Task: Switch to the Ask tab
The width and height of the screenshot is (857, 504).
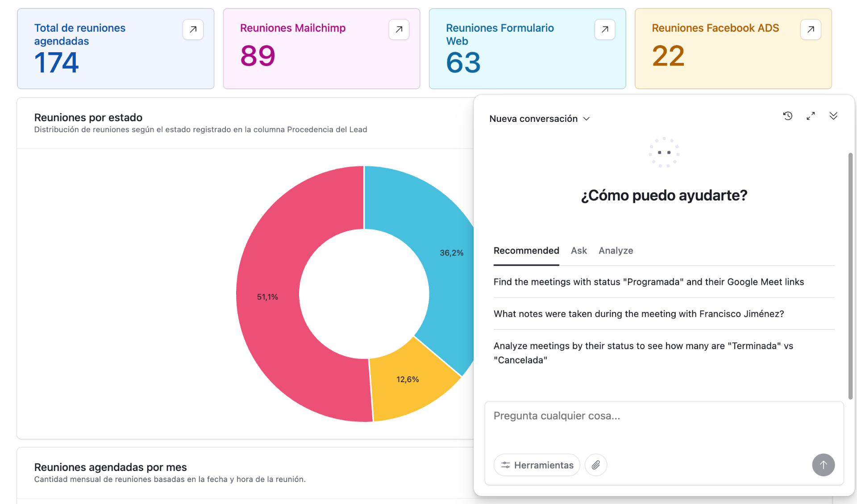Action: [x=579, y=251]
